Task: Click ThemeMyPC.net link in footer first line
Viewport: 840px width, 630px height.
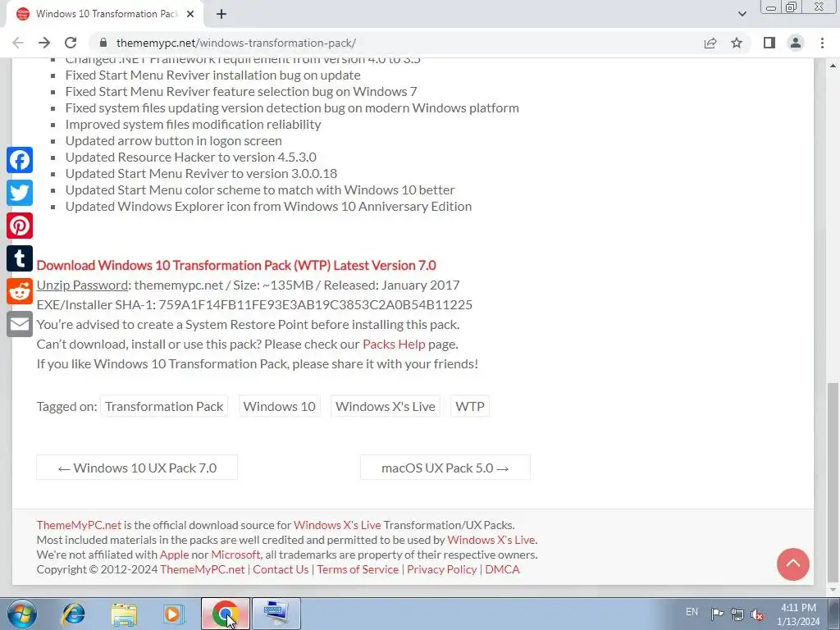Action: tap(79, 525)
